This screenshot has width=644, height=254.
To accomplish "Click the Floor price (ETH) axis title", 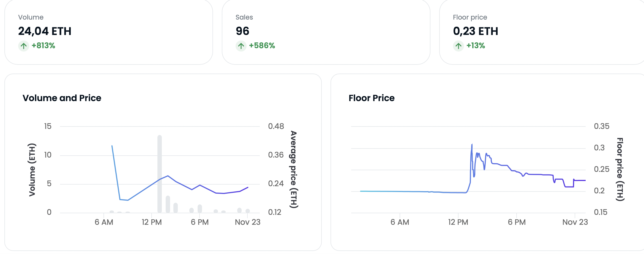I will (620, 169).
